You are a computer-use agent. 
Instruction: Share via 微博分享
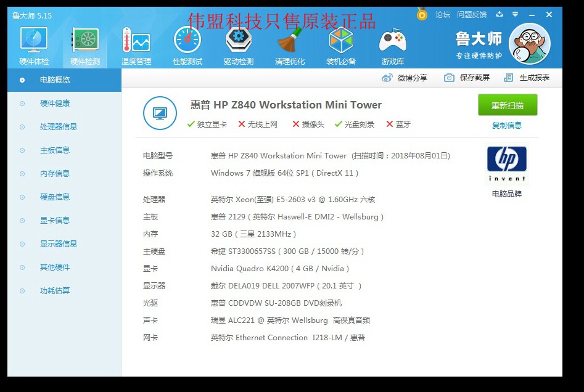click(405, 78)
